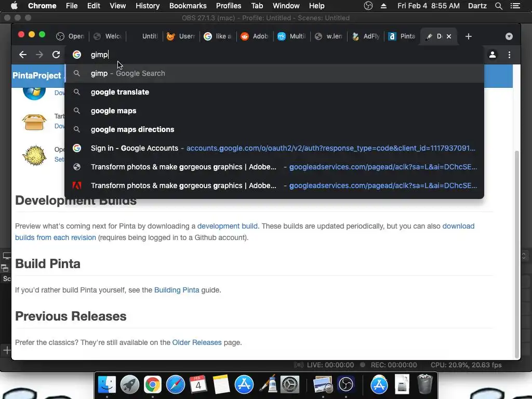This screenshot has width=532, height=399.
Task: Open the Bookmarks menu
Action: coord(188,6)
